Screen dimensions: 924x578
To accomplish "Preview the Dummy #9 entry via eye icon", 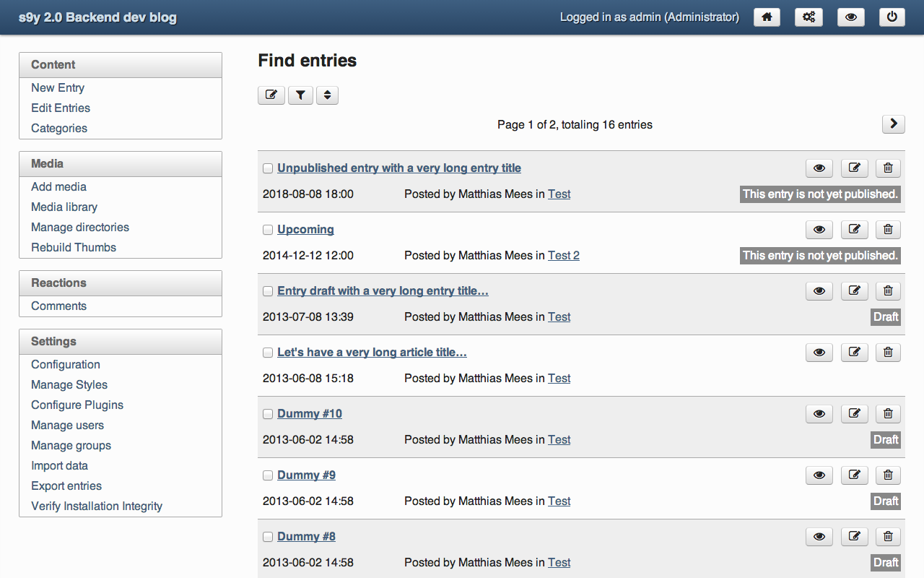I will (x=819, y=475).
